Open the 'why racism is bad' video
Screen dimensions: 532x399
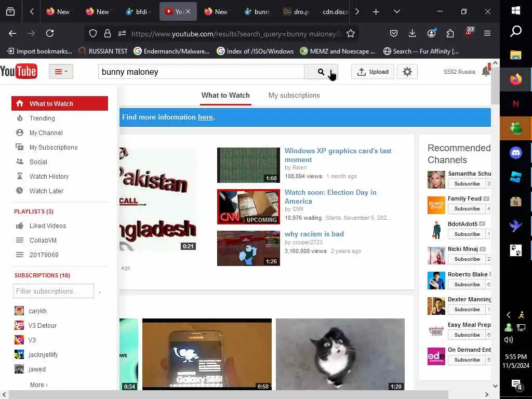click(314, 234)
